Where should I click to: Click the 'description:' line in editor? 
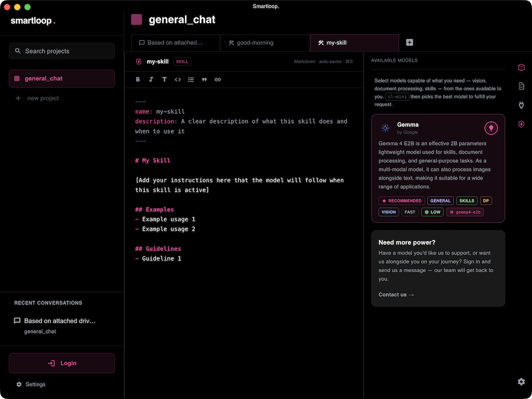tap(241, 126)
